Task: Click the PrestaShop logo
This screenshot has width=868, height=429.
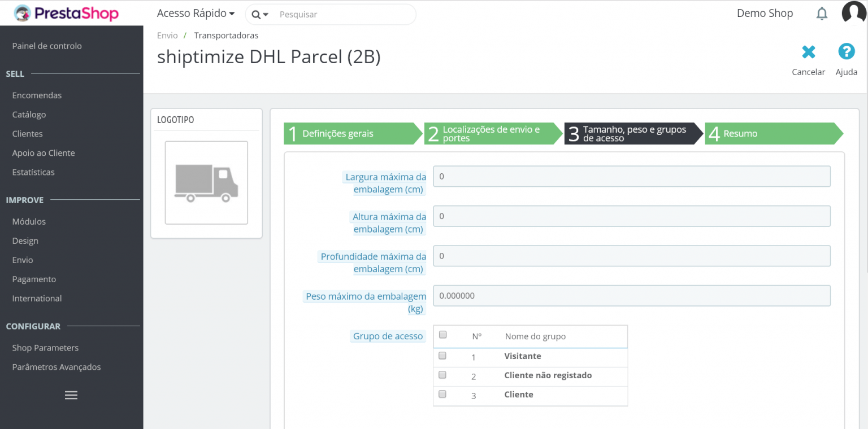Action: (x=66, y=13)
